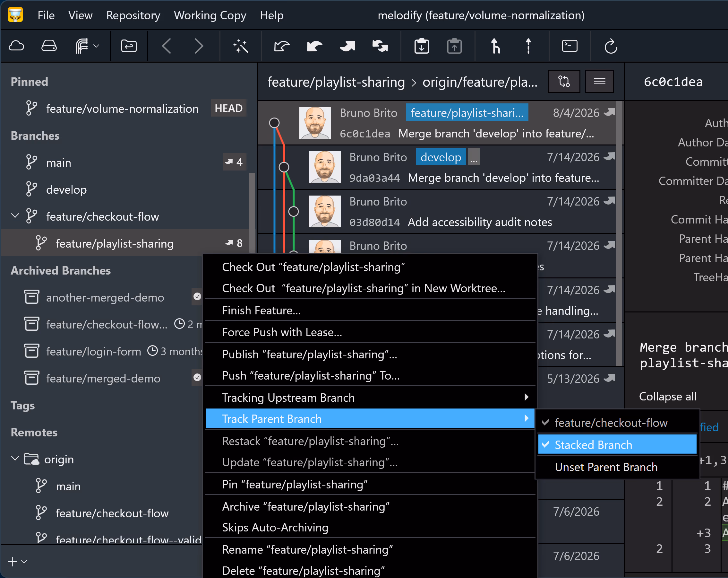Select commit 9da03a44 Merge branch develop
This screenshot has width=728, height=578.
(437, 167)
